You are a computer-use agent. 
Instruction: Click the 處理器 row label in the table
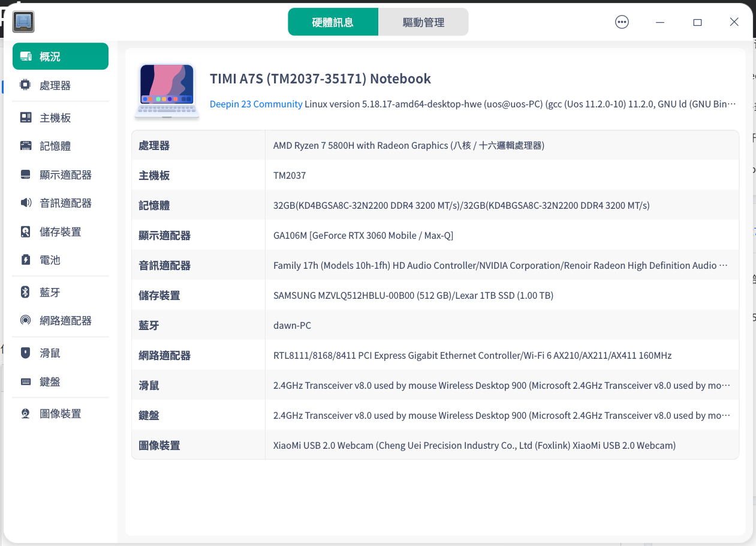pyautogui.click(x=154, y=145)
